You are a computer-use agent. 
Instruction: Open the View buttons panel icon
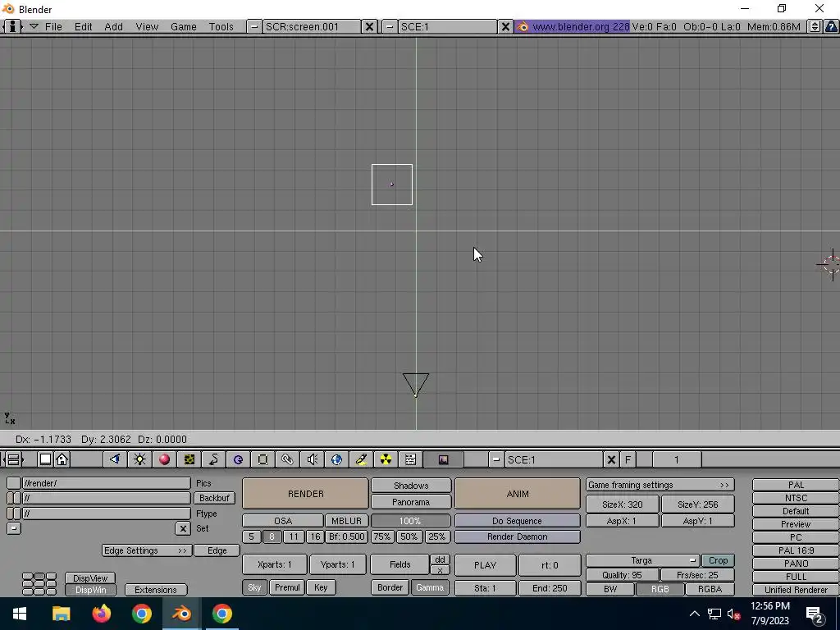pos(115,459)
